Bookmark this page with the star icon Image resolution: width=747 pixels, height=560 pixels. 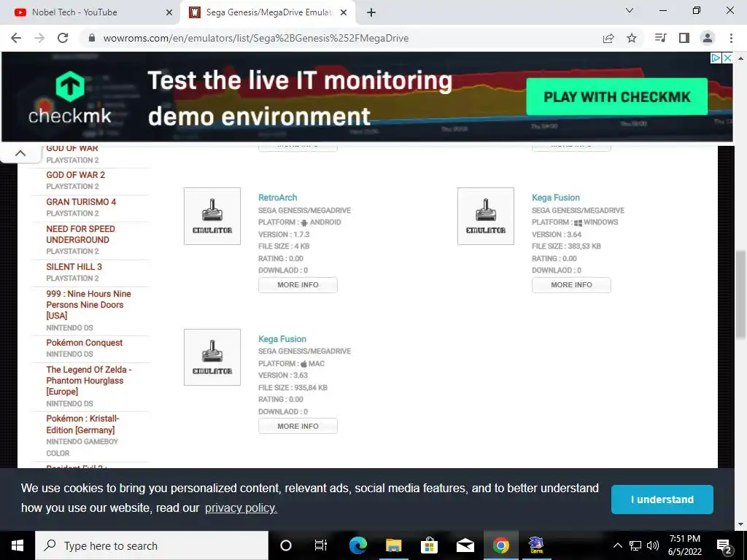pyautogui.click(x=632, y=38)
